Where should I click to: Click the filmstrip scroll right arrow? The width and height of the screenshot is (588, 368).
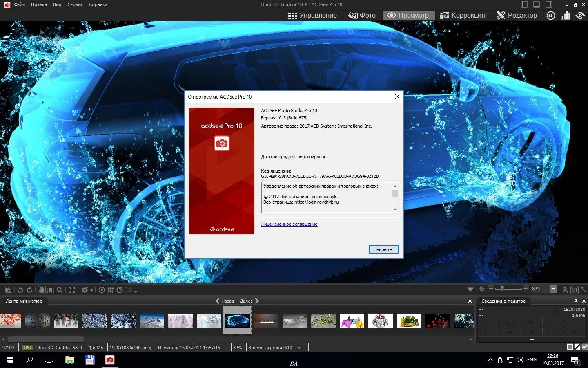click(471, 339)
